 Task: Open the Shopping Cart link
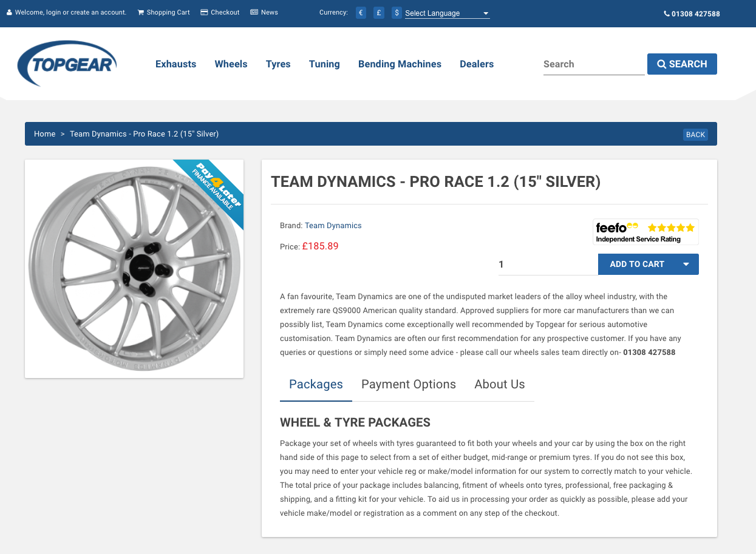[x=163, y=12]
